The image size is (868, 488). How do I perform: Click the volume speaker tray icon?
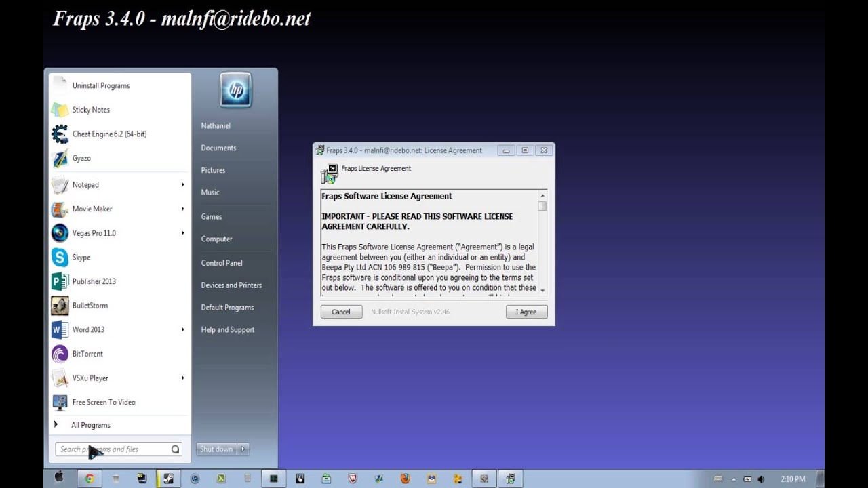point(763,479)
